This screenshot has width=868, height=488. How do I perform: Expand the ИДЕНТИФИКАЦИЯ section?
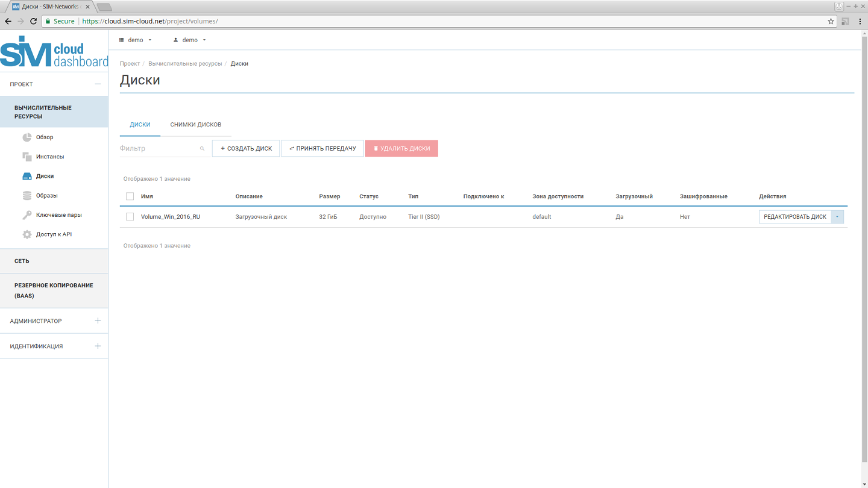click(x=98, y=346)
